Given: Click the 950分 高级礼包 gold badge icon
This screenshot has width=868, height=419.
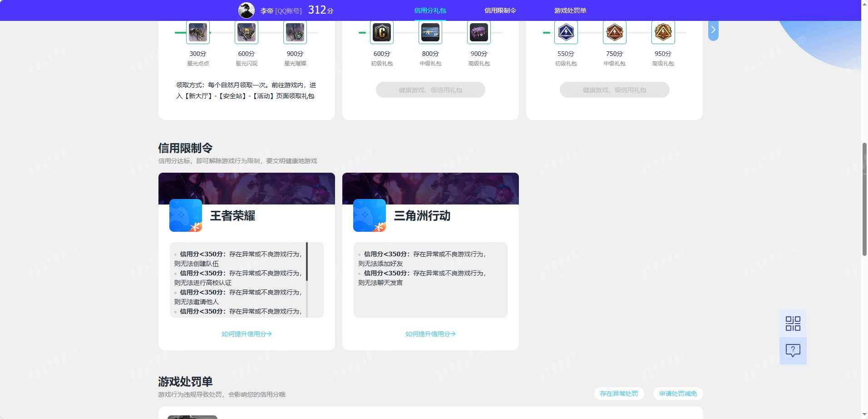Looking at the screenshot, I should click(663, 32).
